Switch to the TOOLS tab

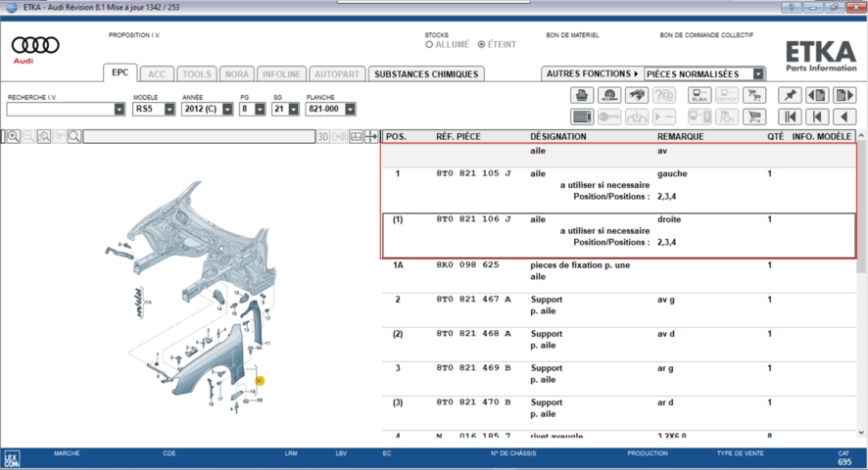pos(197,74)
